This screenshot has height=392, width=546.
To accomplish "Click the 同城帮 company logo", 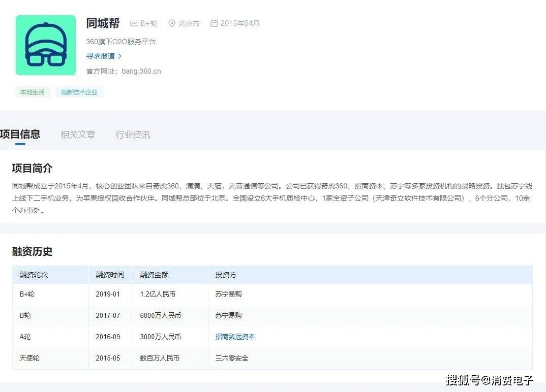I will (x=46, y=45).
